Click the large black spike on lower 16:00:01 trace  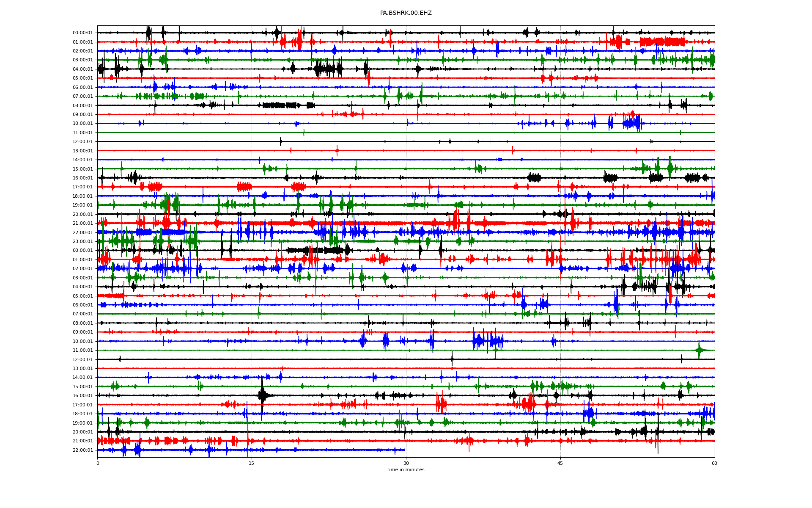click(x=262, y=395)
